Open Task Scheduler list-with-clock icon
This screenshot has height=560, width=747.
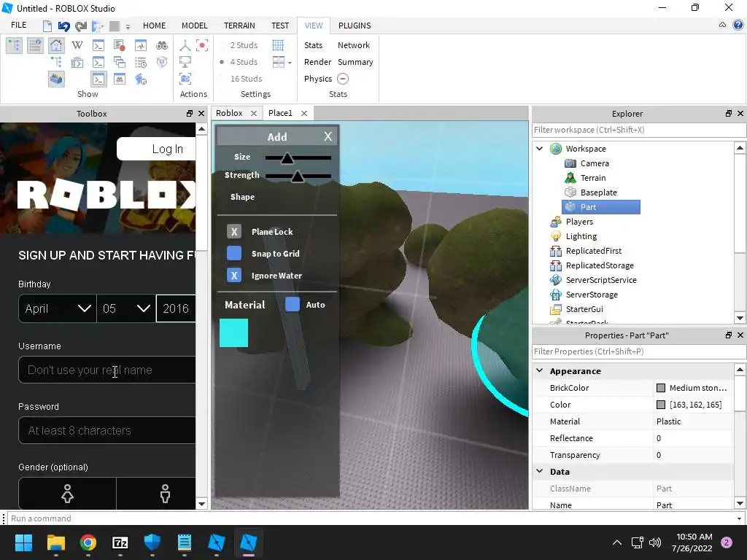(x=141, y=63)
